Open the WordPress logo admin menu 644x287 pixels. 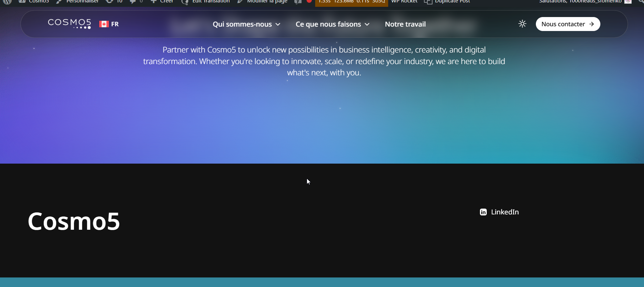pos(8,2)
